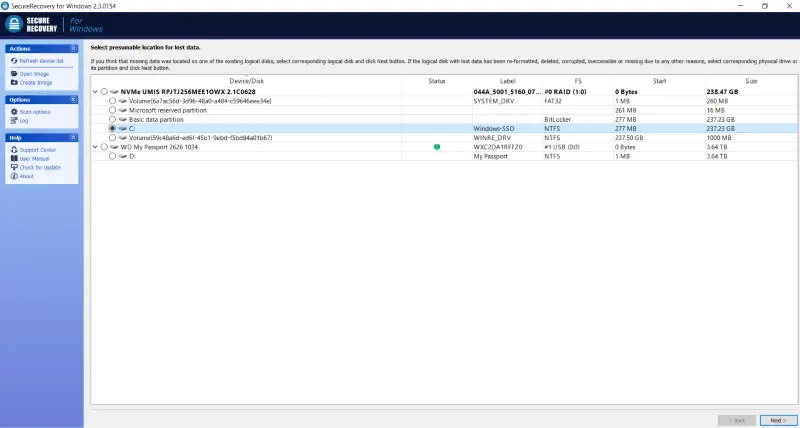Select the D: drive radio button
The width and height of the screenshot is (800, 428).
click(112, 156)
